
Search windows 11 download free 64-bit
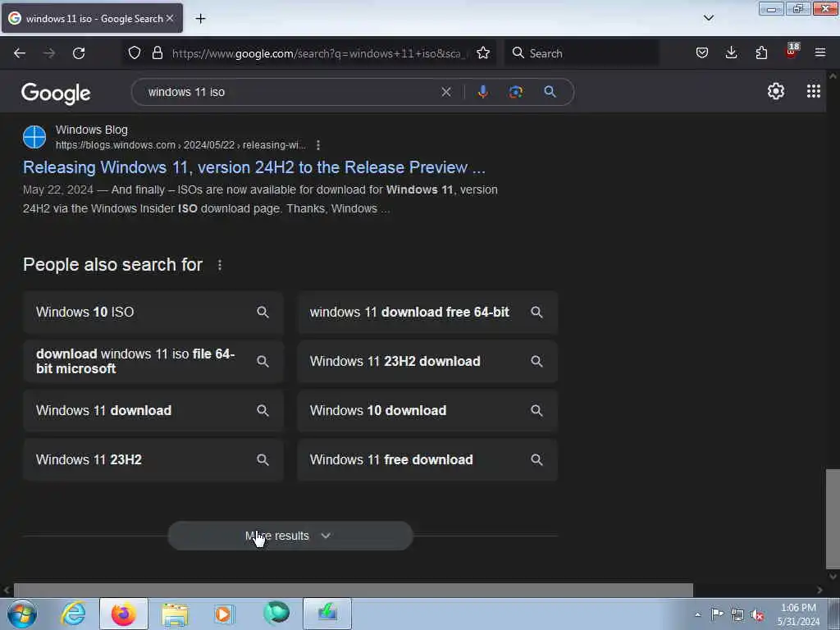point(427,313)
